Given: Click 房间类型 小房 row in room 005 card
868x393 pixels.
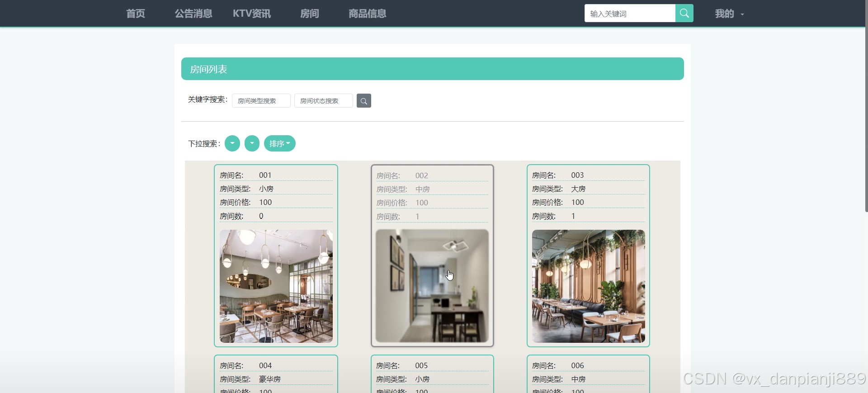Looking at the screenshot, I should (x=432, y=379).
